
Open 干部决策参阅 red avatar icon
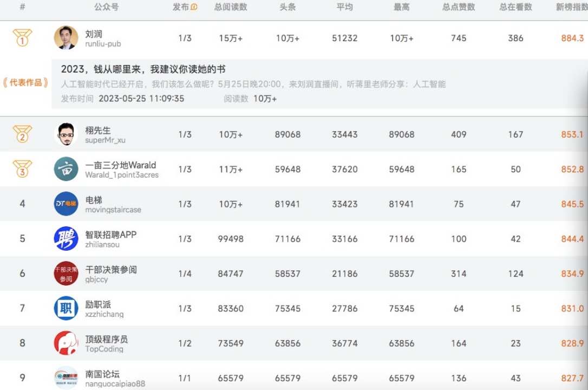click(x=66, y=274)
